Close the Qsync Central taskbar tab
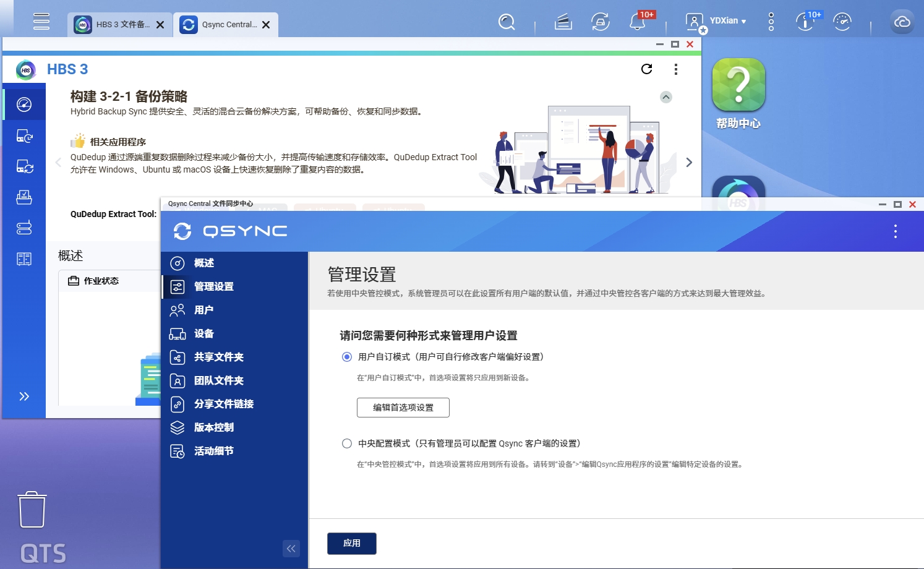The width and height of the screenshot is (924, 569). [x=266, y=25]
